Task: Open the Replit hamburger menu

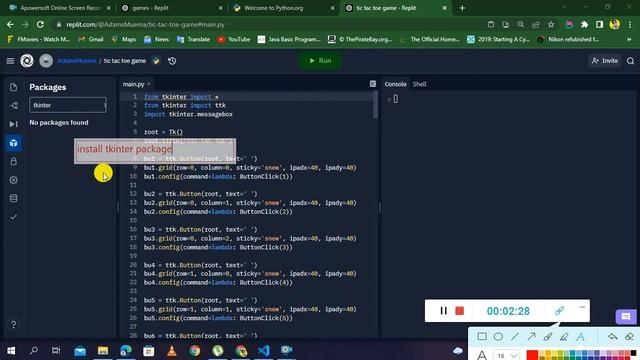Action: pyautogui.click(x=10, y=61)
